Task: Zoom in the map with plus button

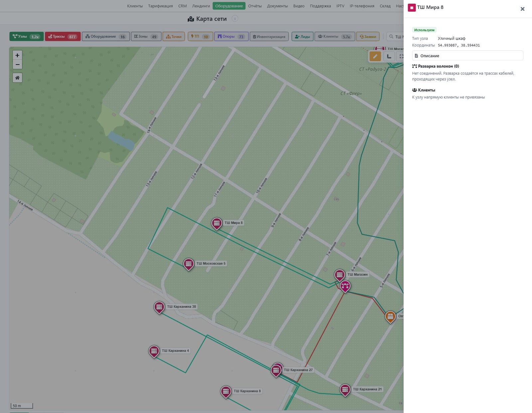Action: point(17,55)
